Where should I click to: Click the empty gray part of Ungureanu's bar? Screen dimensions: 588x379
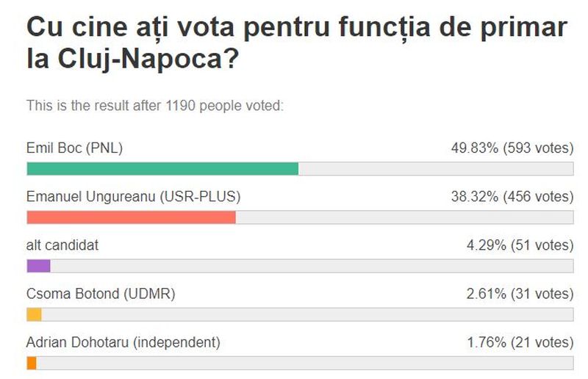[x=404, y=217]
